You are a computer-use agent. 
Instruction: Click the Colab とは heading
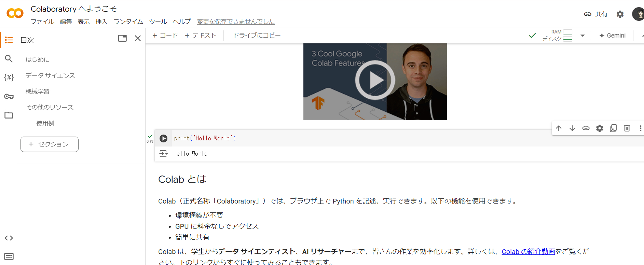[182, 179]
